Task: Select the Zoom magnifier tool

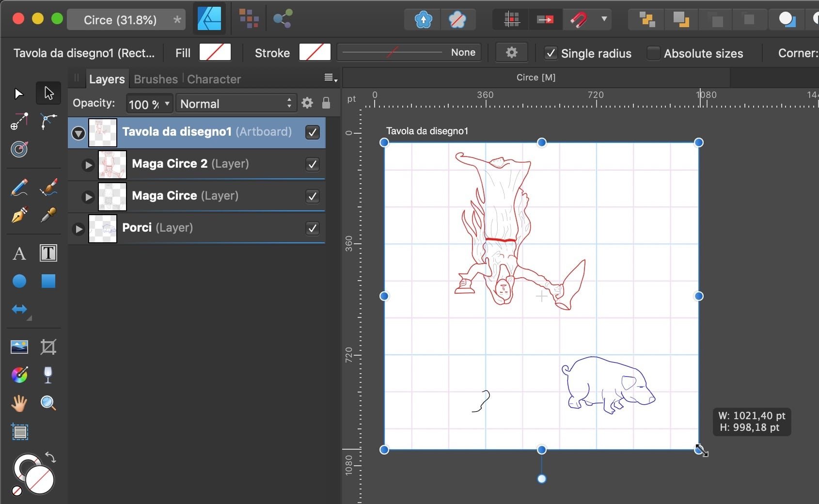Action: [x=48, y=403]
